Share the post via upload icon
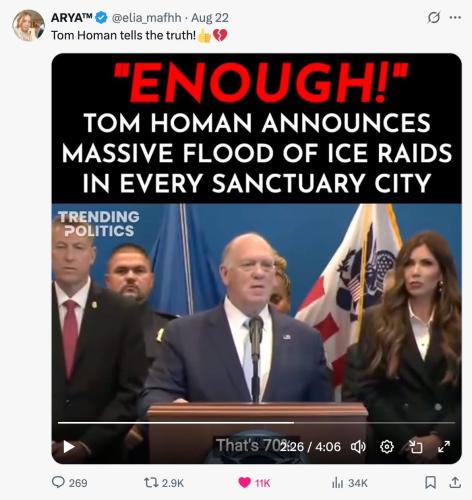The height and width of the screenshot is (500, 472). (455, 482)
